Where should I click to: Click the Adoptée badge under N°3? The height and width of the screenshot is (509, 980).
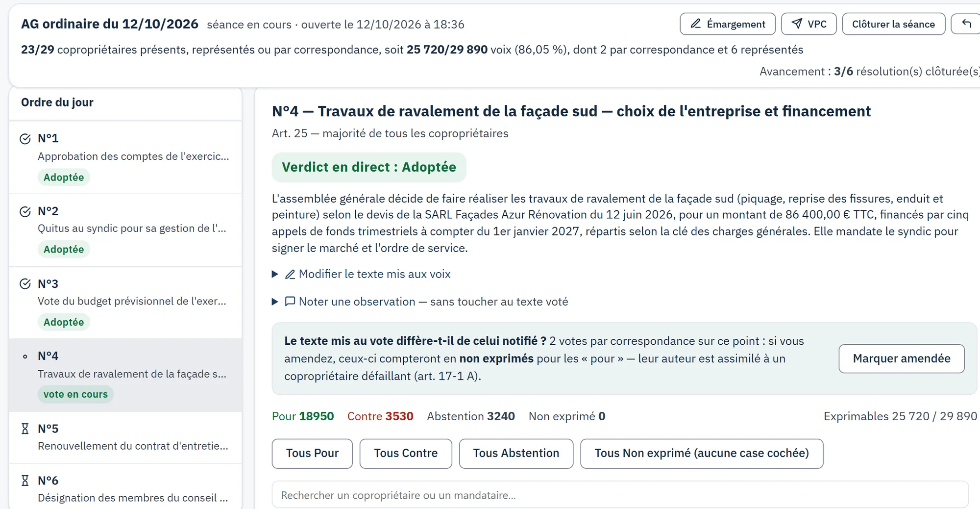[64, 322]
